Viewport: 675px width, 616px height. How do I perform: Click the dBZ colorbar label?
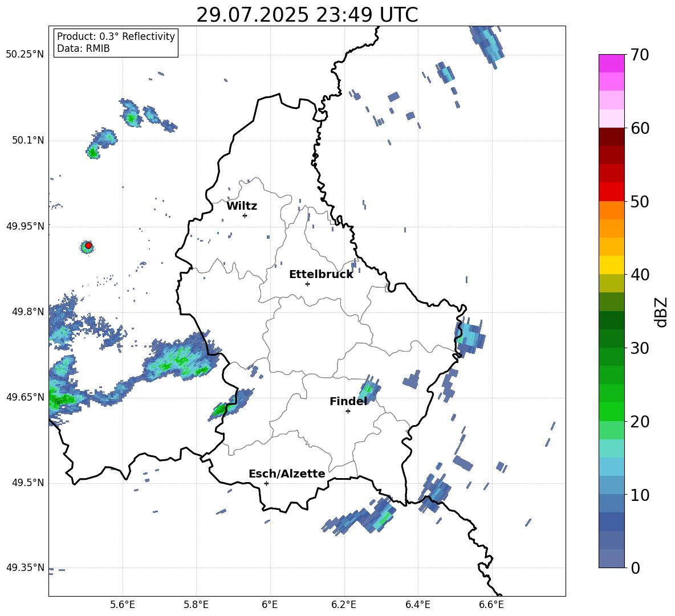(x=660, y=312)
